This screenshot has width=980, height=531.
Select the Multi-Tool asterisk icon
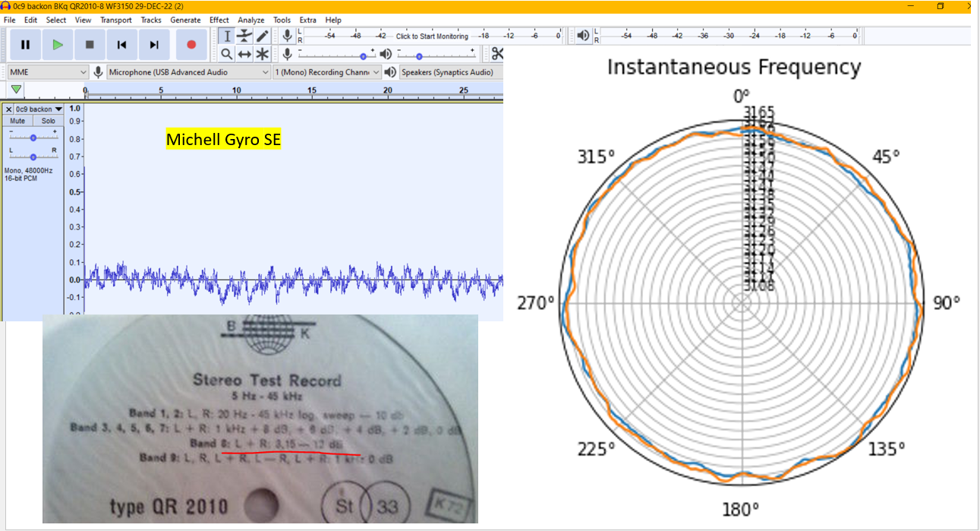pos(262,54)
